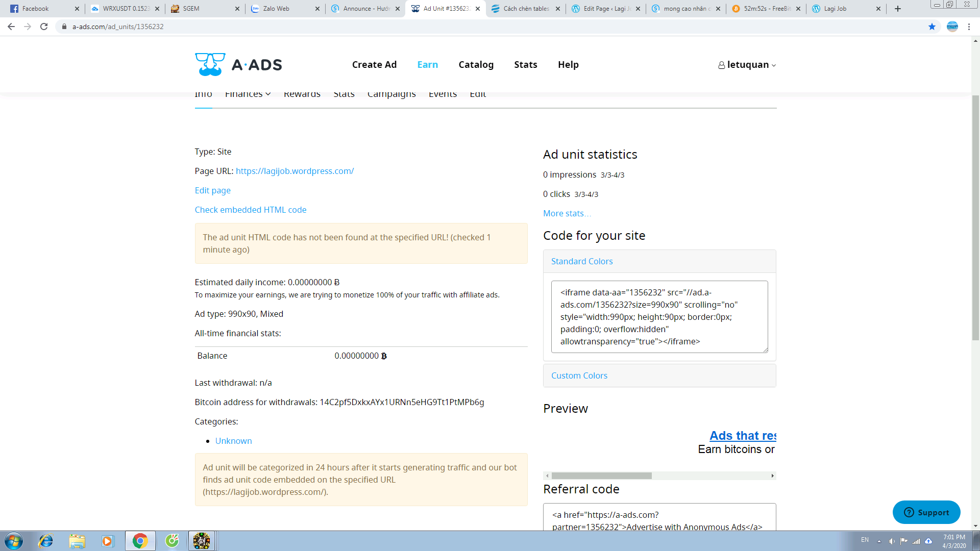Collapse the Standard Colors panel
Screen dimensions: 980x551
[x=582, y=261]
